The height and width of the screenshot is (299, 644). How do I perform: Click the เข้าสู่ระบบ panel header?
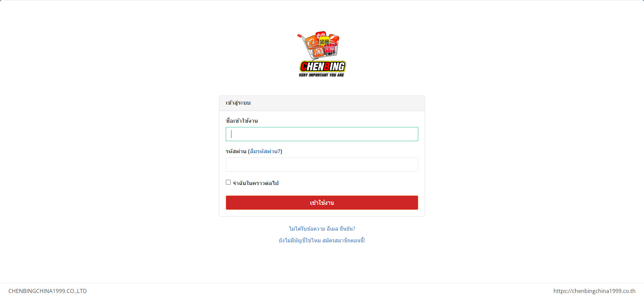tap(322, 103)
